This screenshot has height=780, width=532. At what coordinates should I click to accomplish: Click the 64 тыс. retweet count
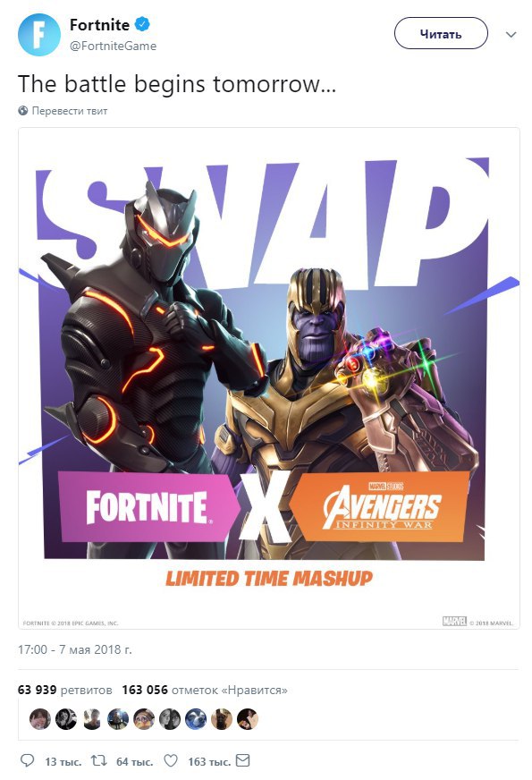pos(134,761)
